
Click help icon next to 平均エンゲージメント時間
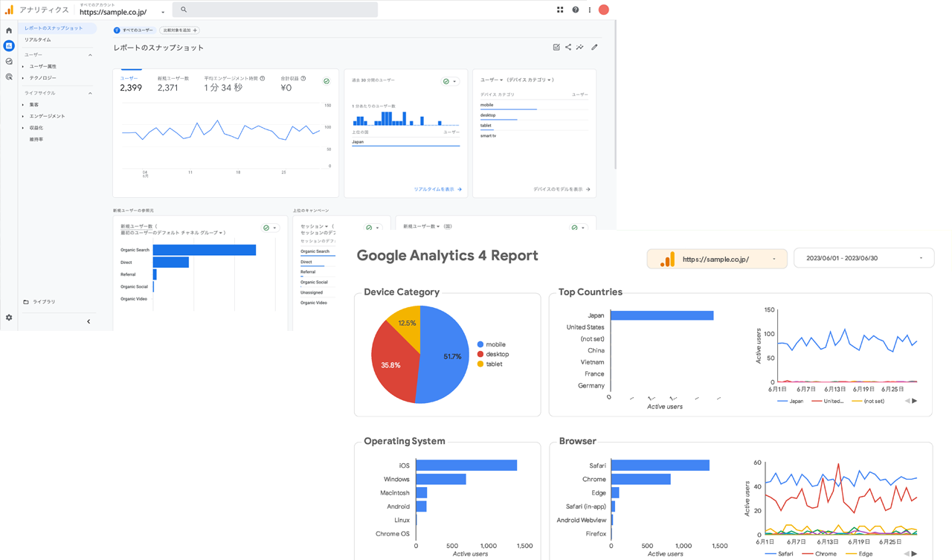coord(263,78)
